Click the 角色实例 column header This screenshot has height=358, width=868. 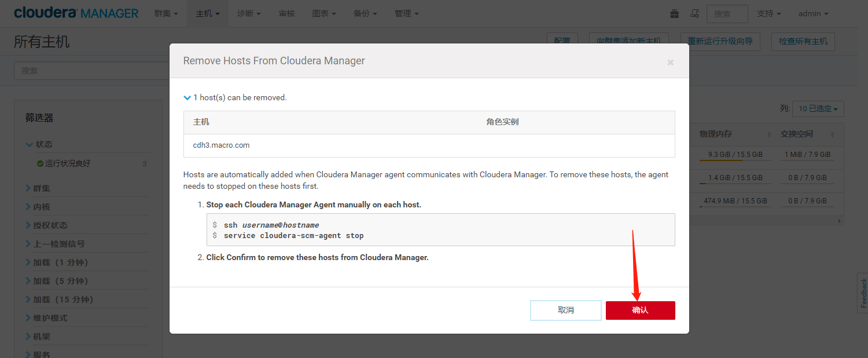click(x=502, y=122)
